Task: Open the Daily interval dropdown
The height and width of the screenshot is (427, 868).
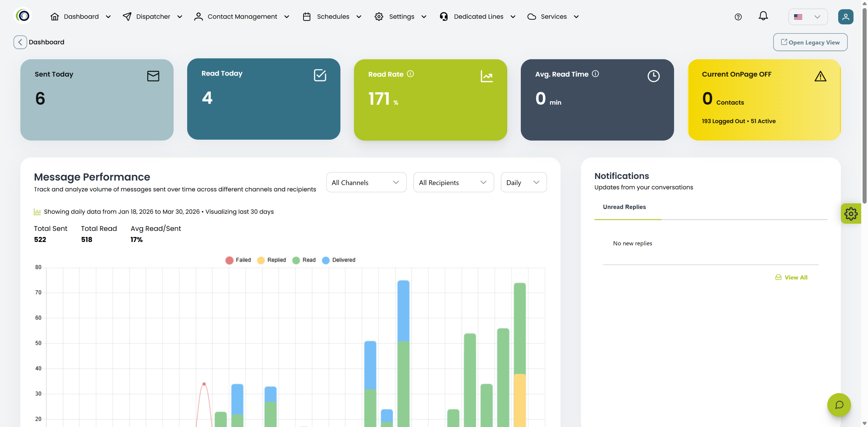Action: click(523, 183)
